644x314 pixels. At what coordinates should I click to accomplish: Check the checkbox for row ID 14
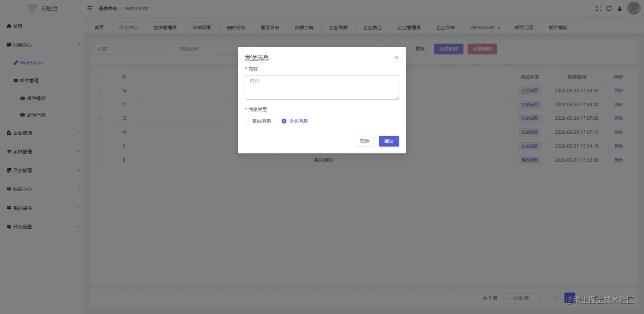tap(102, 90)
